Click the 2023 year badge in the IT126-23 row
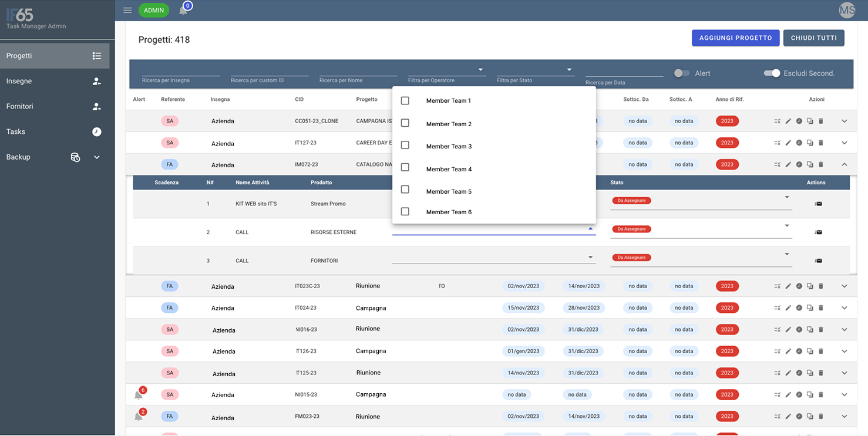 point(727,351)
